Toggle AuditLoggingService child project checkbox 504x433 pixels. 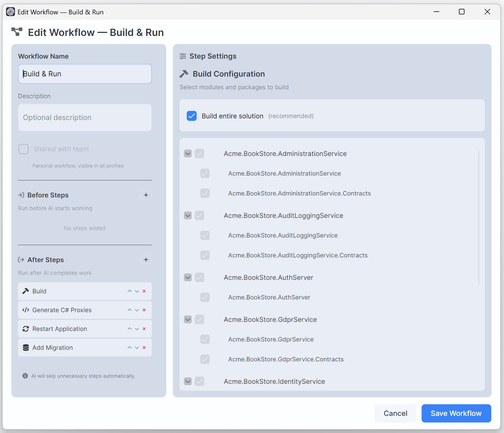coord(205,235)
